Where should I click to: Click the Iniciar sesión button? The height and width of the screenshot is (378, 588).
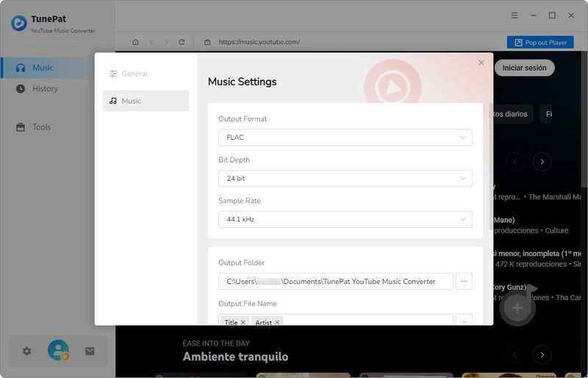[524, 68]
